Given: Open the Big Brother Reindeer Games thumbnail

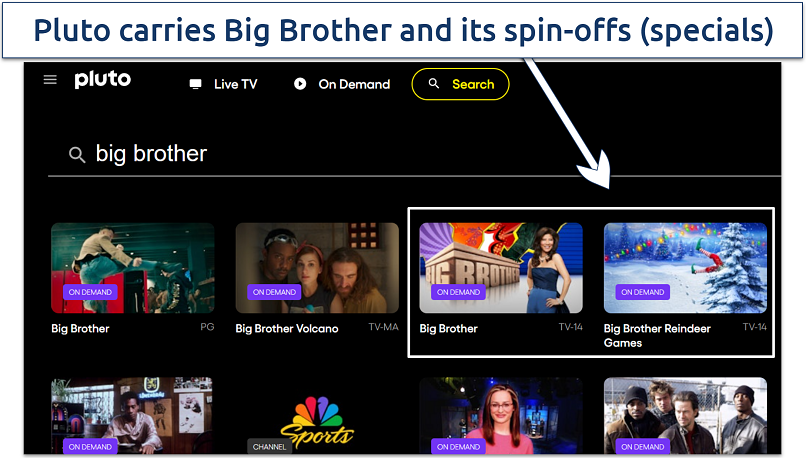Looking at the screenshot, I should click(x=685, y=268).
